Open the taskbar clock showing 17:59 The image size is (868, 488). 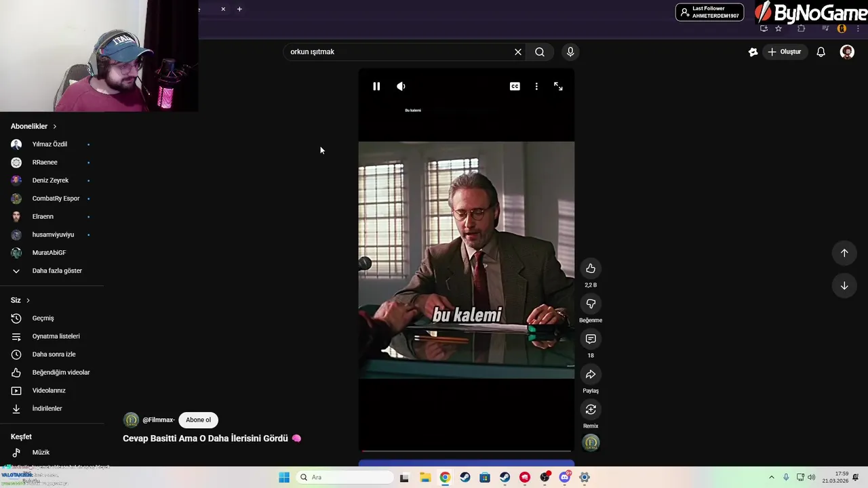(835, 477)
